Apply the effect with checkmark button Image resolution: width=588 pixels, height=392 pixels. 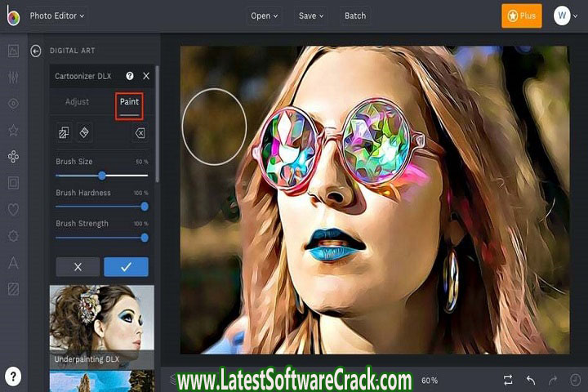pyautogui.click(x=126, y=267)
